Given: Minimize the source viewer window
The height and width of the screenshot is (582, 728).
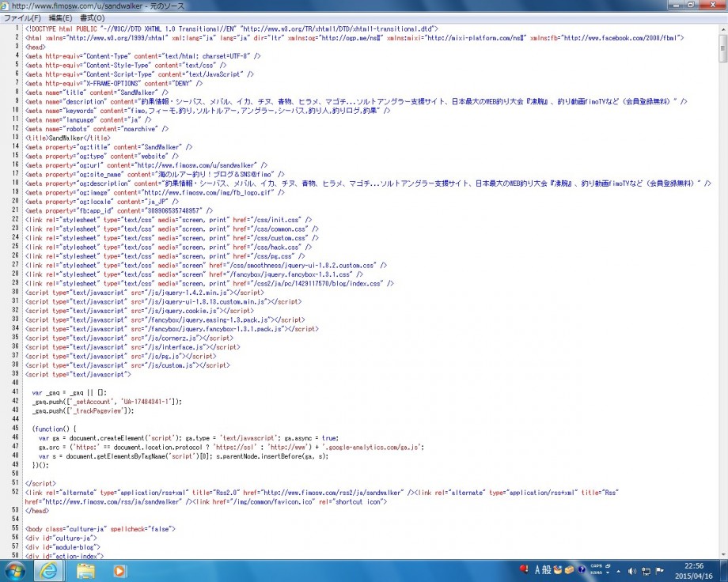Looking at the screenshot, I should pyautogui.click(x=676, y=5).
